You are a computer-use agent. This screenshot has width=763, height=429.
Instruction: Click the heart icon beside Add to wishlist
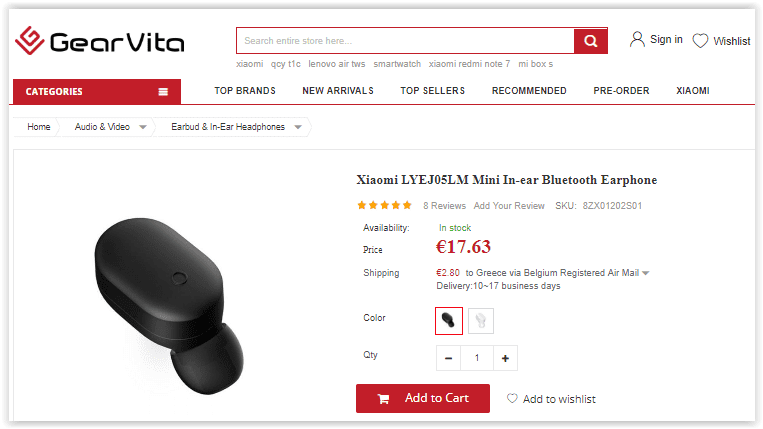[x=512, y=398]
